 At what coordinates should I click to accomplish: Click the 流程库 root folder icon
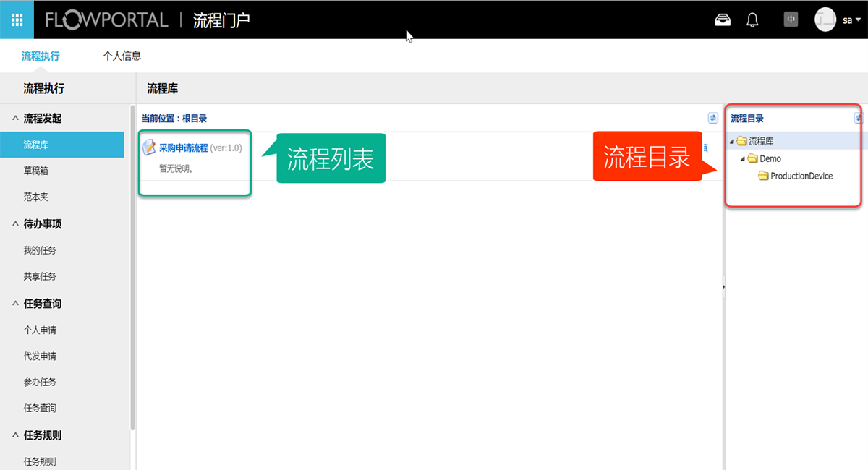point(741,141)
